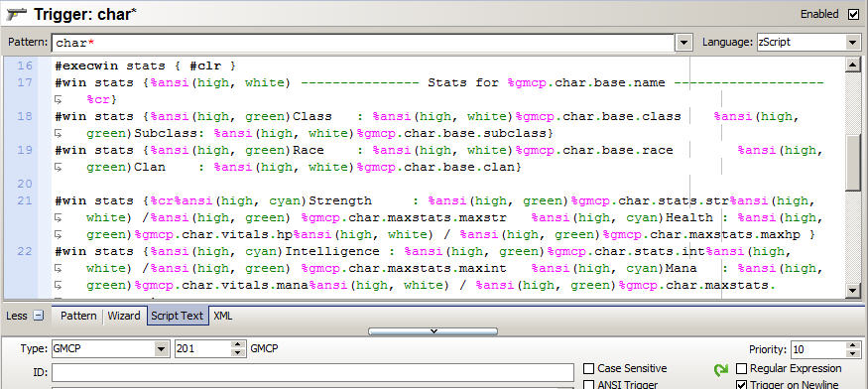The width and height of the screenshot is (868, 389).
Task: Click the trigger gun icon in header
Action: click(x=17, y=15)
